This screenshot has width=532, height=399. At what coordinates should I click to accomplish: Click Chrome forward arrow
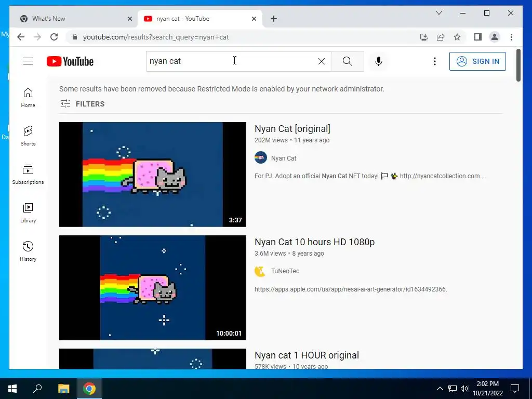tap(37, 37)
